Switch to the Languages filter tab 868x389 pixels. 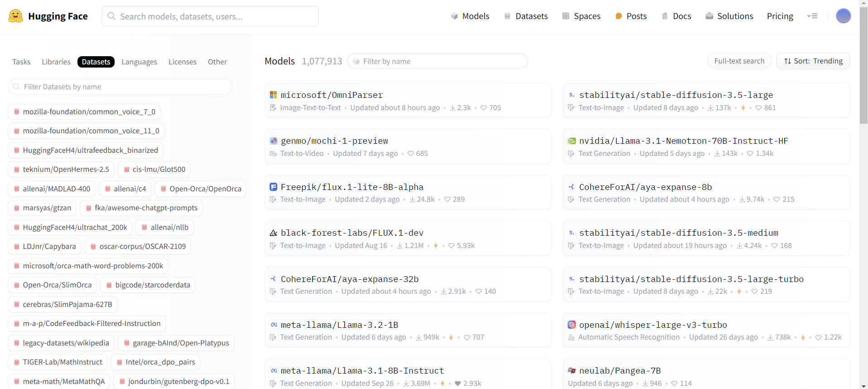pyautogui.click(x=139, y=62)
